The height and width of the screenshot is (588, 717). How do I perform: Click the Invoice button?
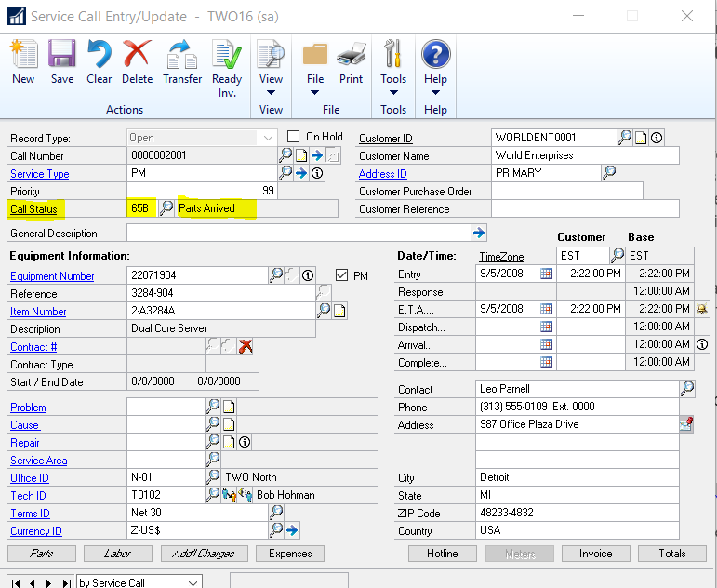[595, 554]
